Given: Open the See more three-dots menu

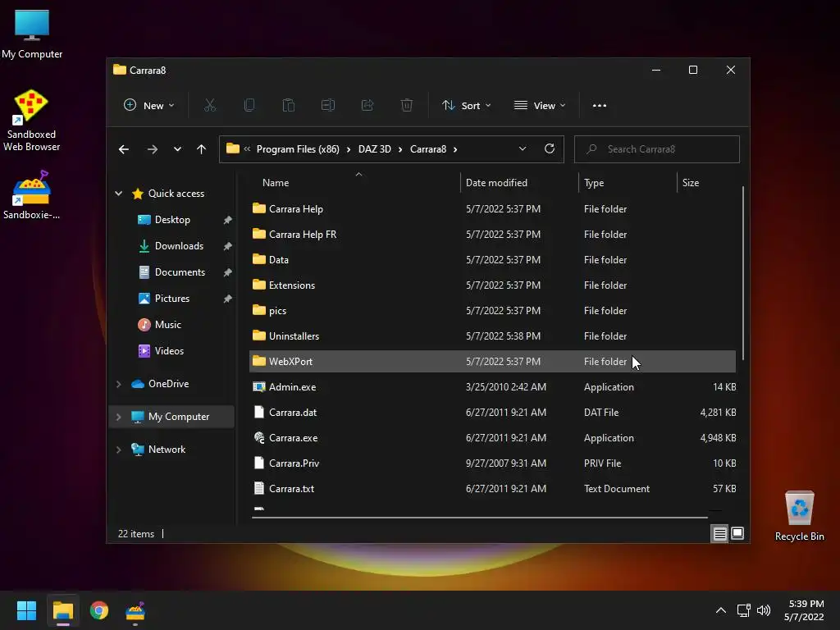Looking at the screenshot, I should coord(600,106).
